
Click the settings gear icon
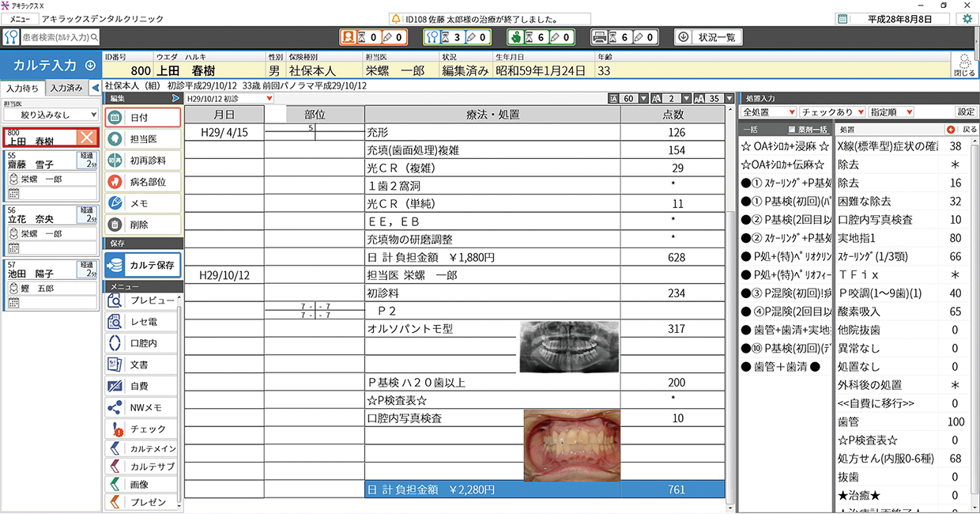coord(967,18)
